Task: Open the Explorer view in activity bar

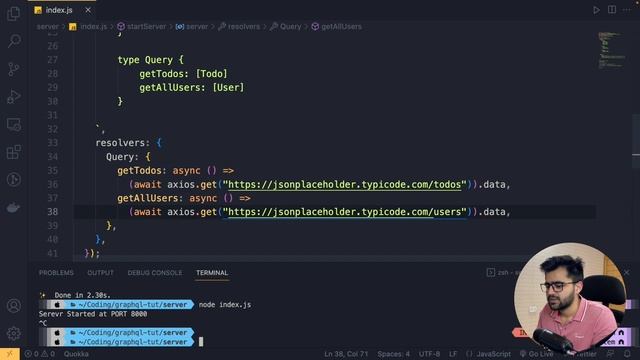Action: (13, 13)
